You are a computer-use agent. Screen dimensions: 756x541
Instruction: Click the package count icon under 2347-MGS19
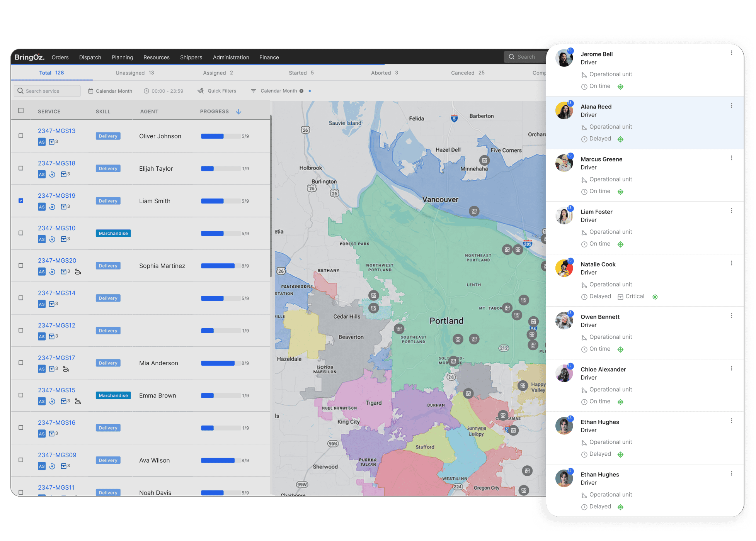(64, 207)
